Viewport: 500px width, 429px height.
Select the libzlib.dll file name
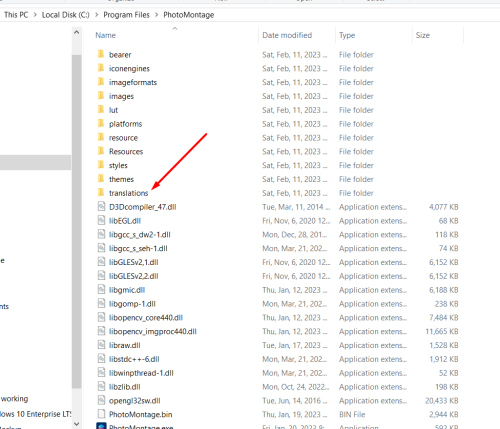click(x=124, y=387)
